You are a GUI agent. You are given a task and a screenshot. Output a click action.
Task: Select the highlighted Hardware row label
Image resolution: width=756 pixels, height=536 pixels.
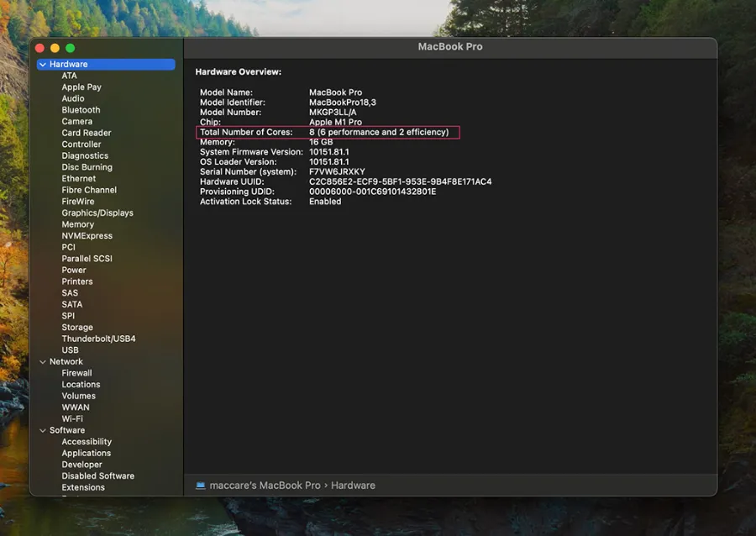[x=69, y=64]
